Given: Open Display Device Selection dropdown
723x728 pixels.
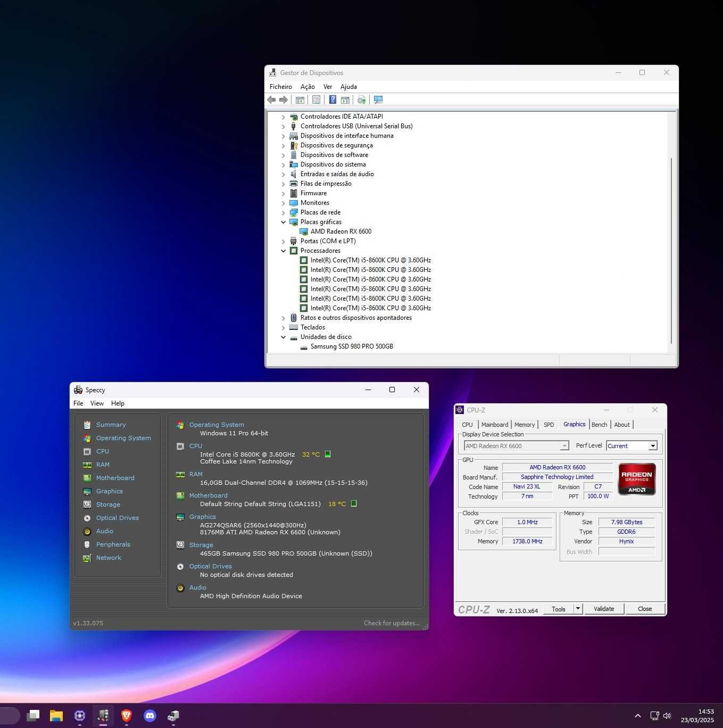Looking at the screenshot, I should pos(516,446).
